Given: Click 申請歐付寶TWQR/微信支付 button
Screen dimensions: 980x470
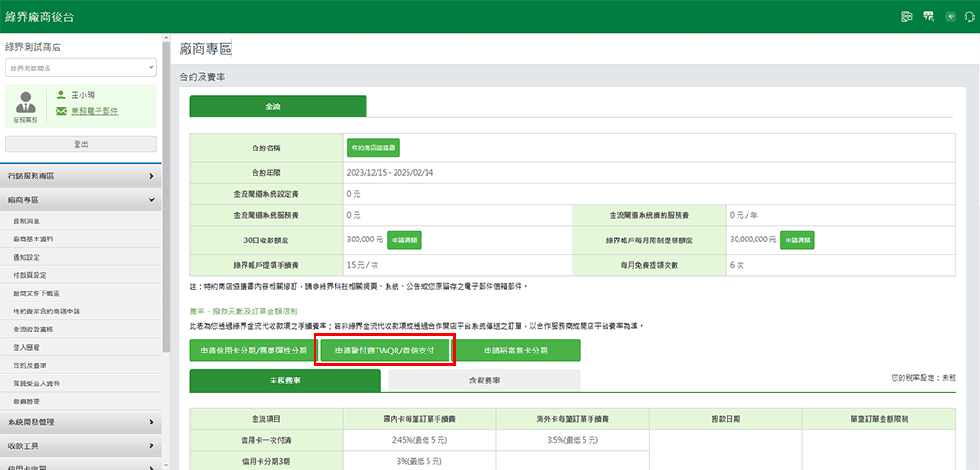Looking at the screenshot, I should coord(385,351).
